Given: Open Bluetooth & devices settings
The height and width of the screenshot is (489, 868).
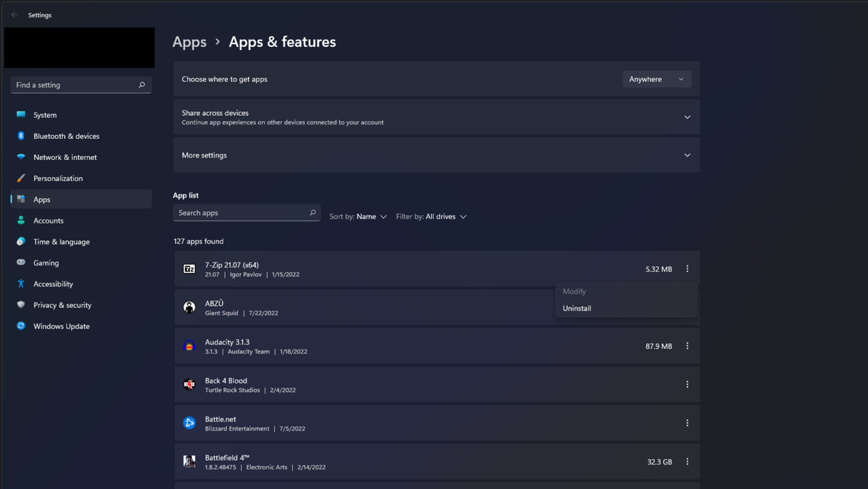Looking at the screenshot, I should click(66, 137).
